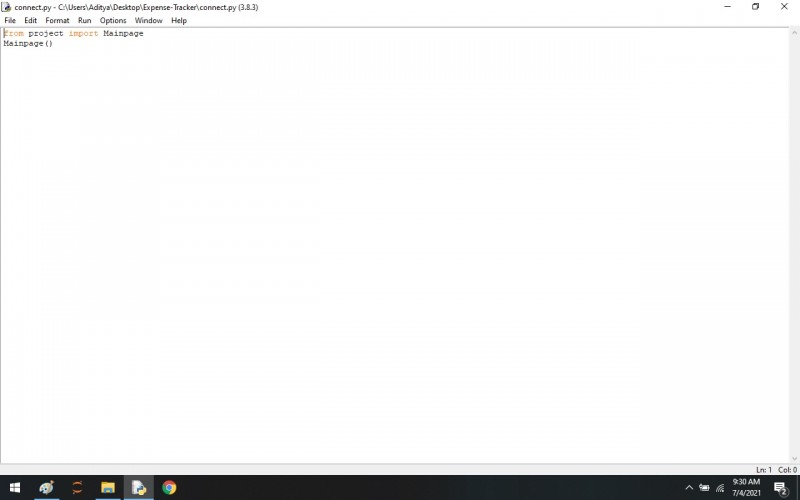
Task: Click the battery status tray icon
Action: pyautogui.click(x=704, y=488)
